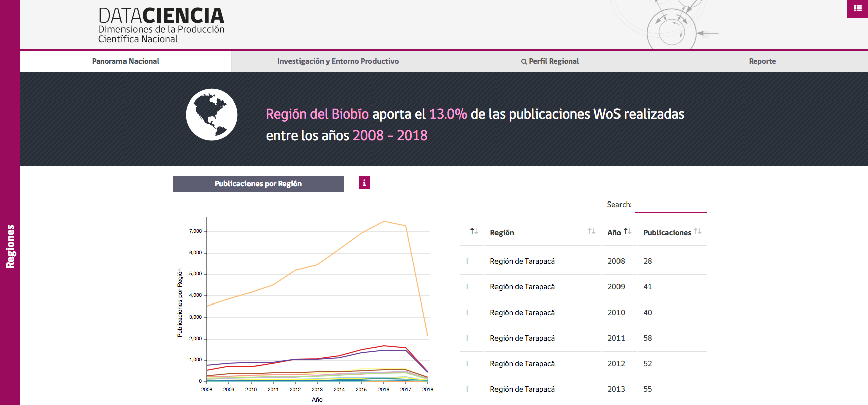Click the 2012 row's first-column marker
Image resolution: width=868 pixels, height=405 pixels.
coord(467,364)
